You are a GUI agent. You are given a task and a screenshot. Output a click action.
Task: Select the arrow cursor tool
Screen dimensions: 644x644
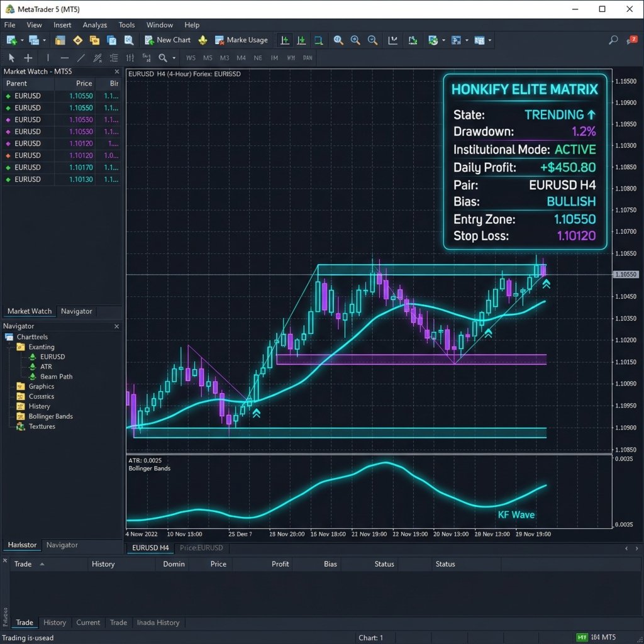(11, 58)
